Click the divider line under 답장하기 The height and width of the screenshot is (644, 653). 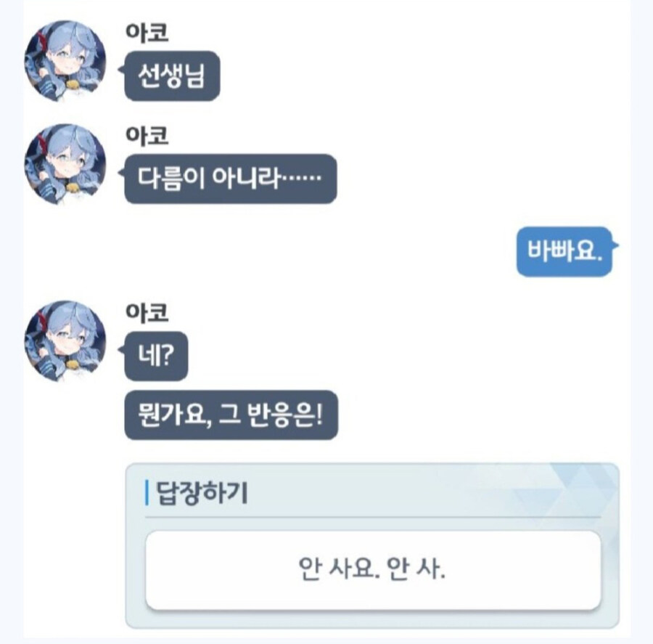click(373, 517)
